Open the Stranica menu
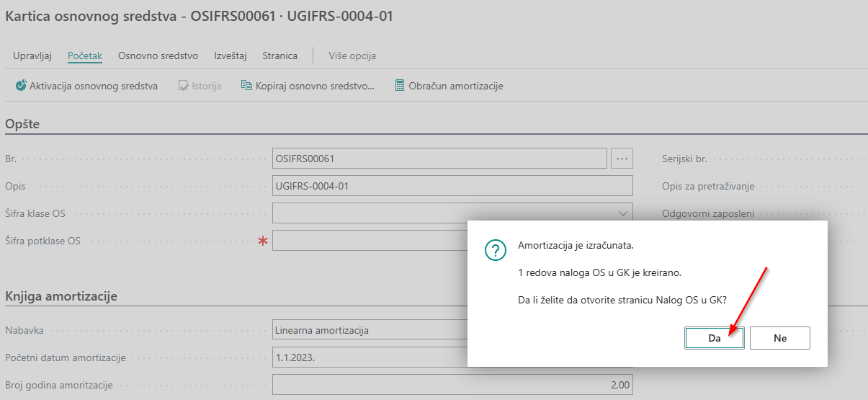868x400 pixels. [280, 55]
